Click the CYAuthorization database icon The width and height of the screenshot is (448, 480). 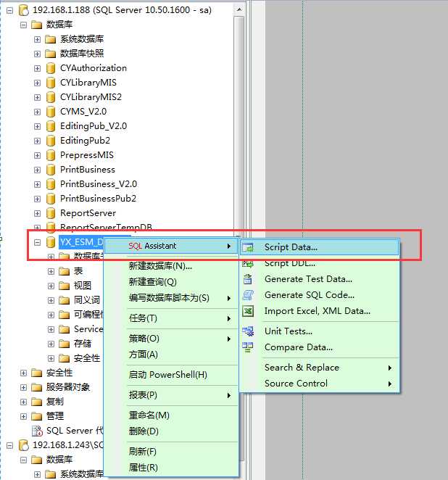click(51, 68)
